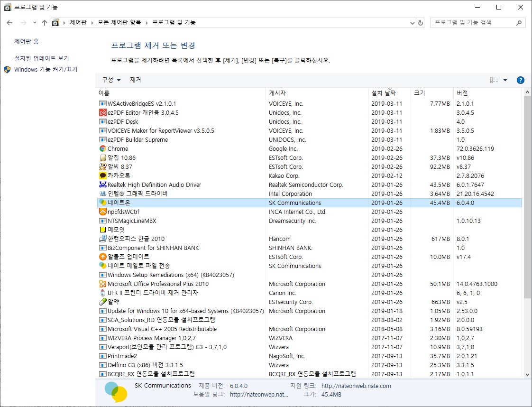The image size is (532, 407).
Task: Click the vertical scrollbar thumb
Action: coord(527,197)
